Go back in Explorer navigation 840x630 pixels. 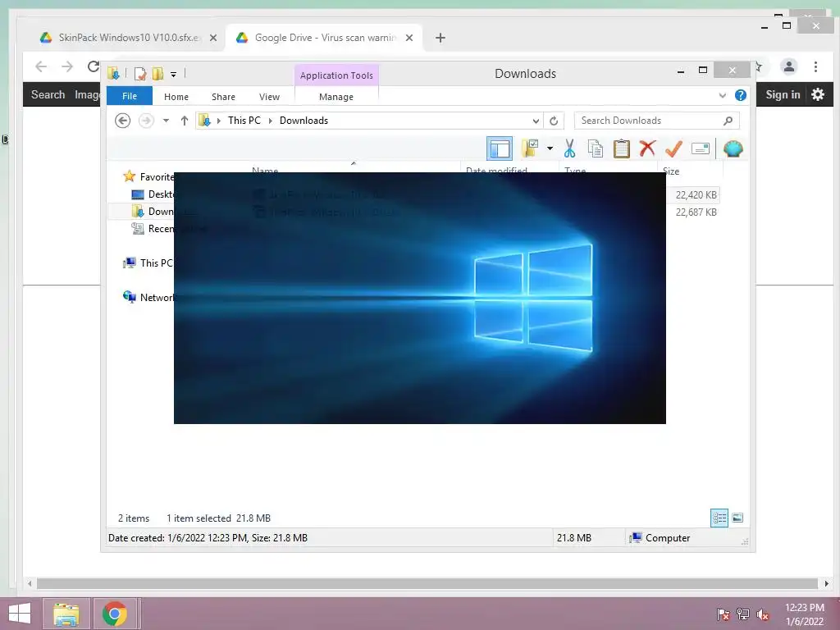123,121
